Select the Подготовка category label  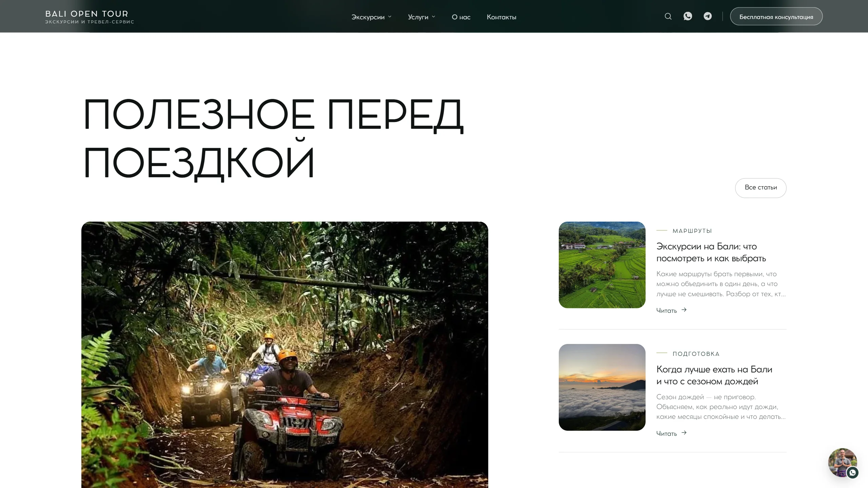click(x=696, y=354)
